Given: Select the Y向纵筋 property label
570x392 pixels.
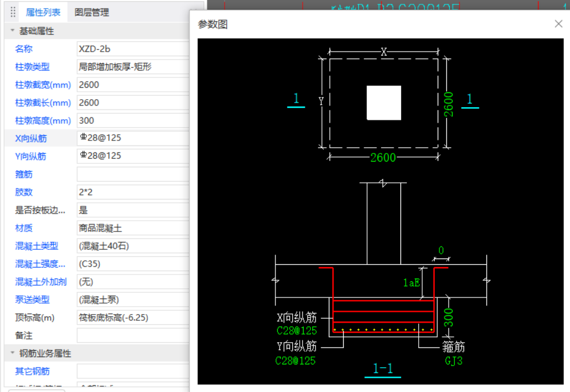Looking at the screenshot, I should [30, 156].
